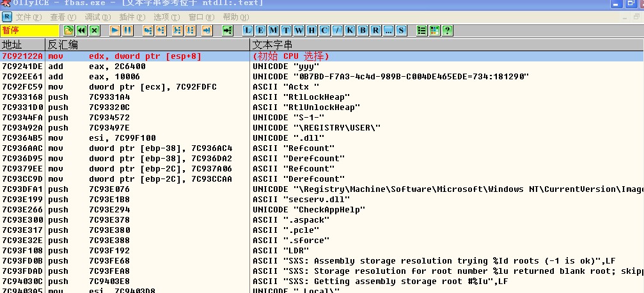
Task: Open the 插件(P) menu
Action: tap(132, 17)
